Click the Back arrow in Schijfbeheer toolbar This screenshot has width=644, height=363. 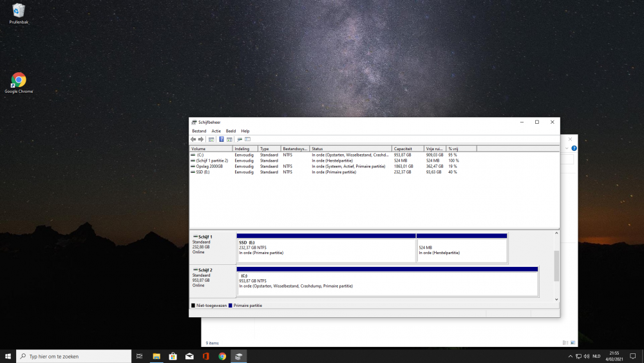pos(193,139)
